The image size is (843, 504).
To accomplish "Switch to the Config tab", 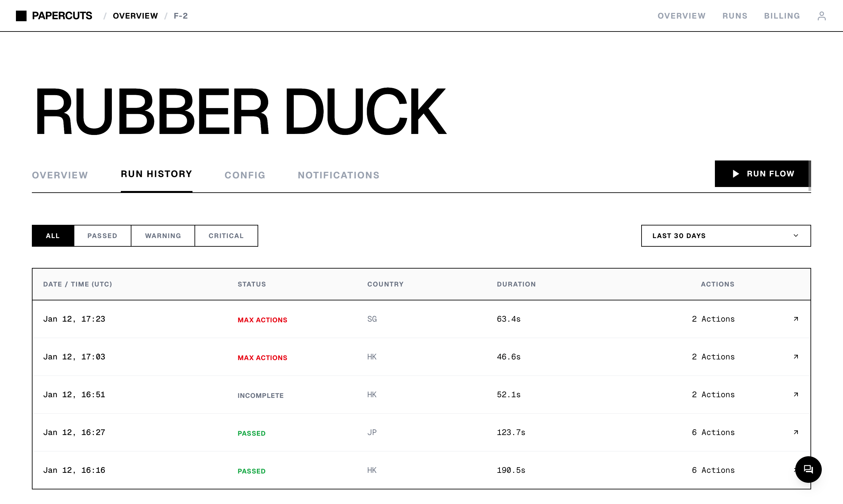I will (x=245, y=175).
